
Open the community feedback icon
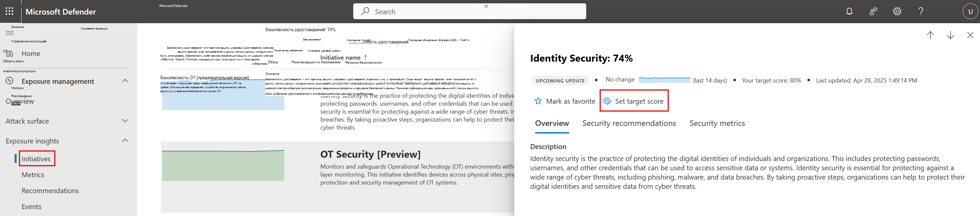[873, 11]
